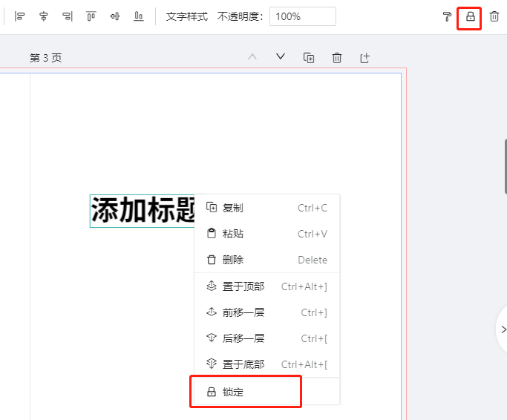This screenshot has width=507, height=420.
Task: Choose 锁定 from the context menu
Action: [267, 392]
